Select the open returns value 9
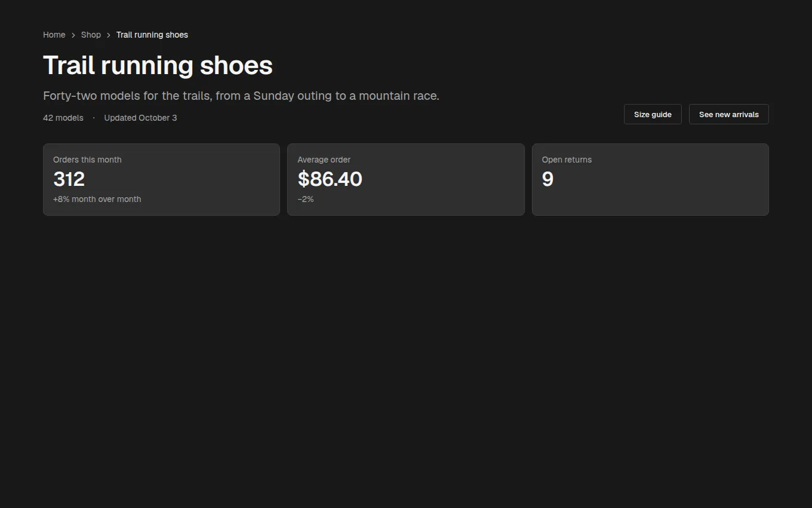The image size is (812, 508). tap(548, 179)
